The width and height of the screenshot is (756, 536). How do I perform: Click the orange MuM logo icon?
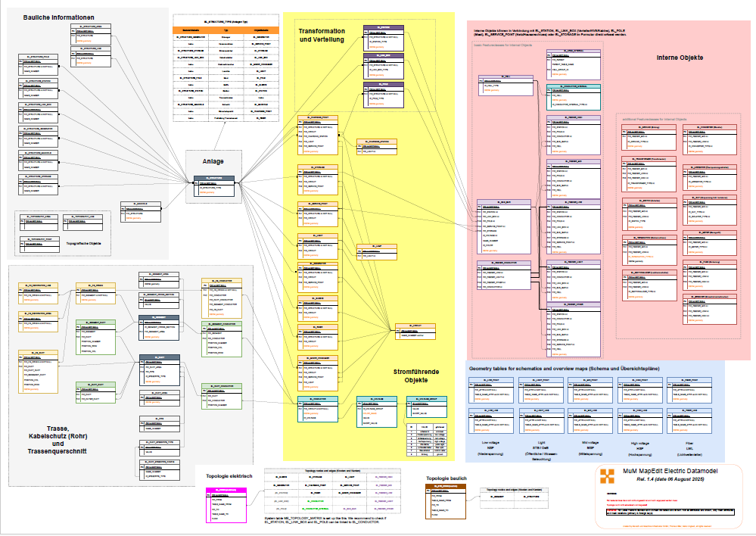click(608, 476)
